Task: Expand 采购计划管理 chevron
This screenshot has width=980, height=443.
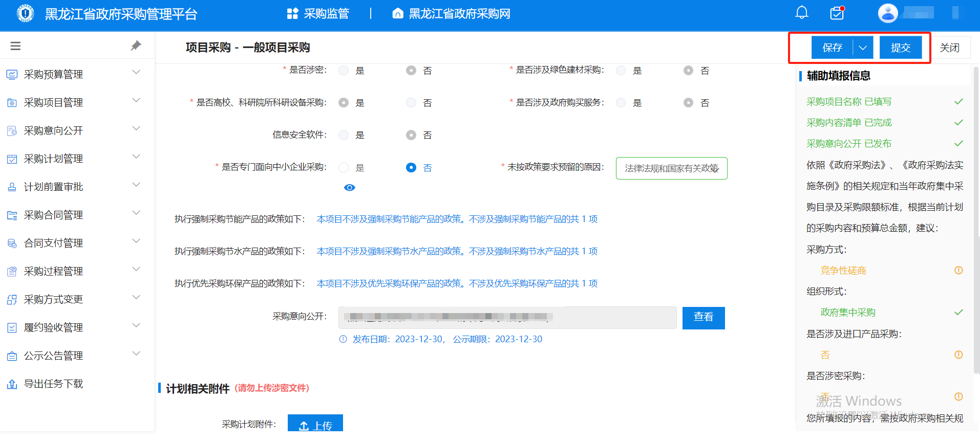Action: pyautogui.click(x=136, y=157)
